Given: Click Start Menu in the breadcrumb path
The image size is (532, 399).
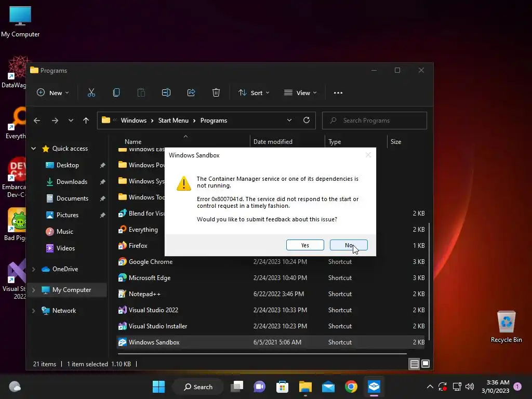Looking at the screenshot, I should point(173,121).
